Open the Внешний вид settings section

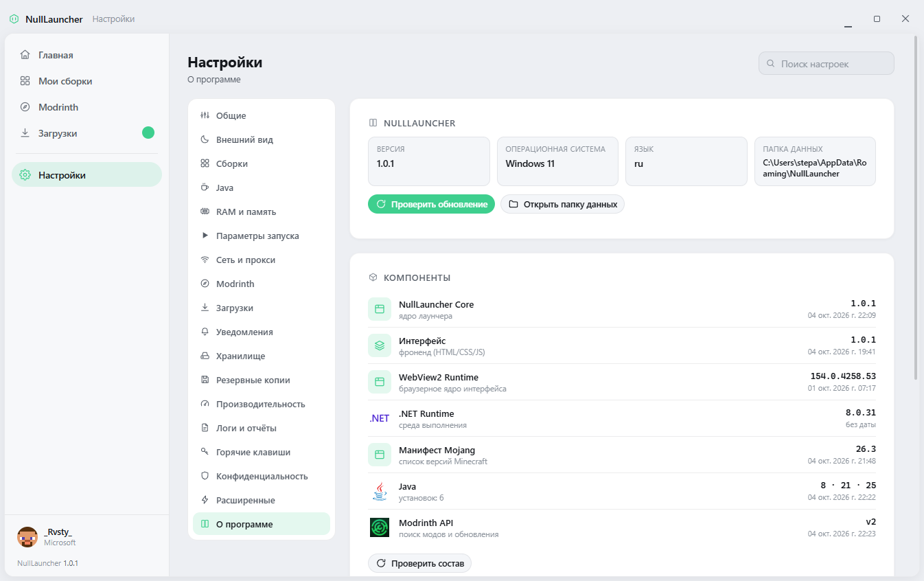pyautogui.click(x=262, y=140)
